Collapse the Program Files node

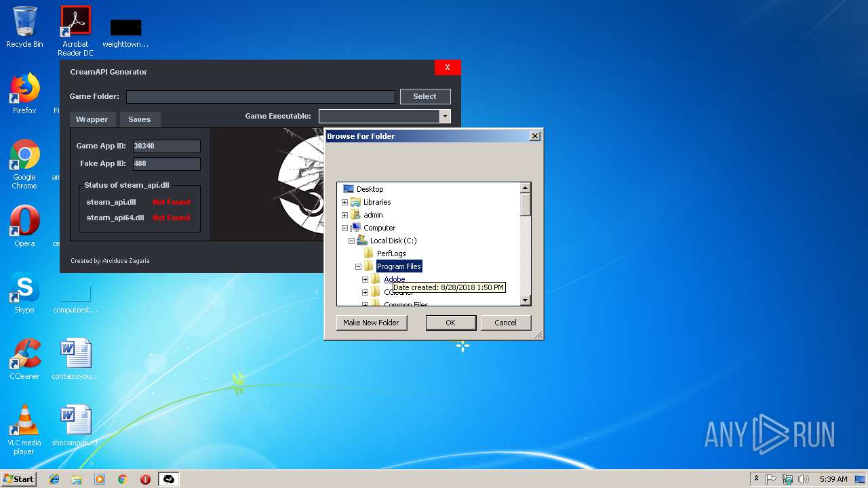click(x=358, y=266)
